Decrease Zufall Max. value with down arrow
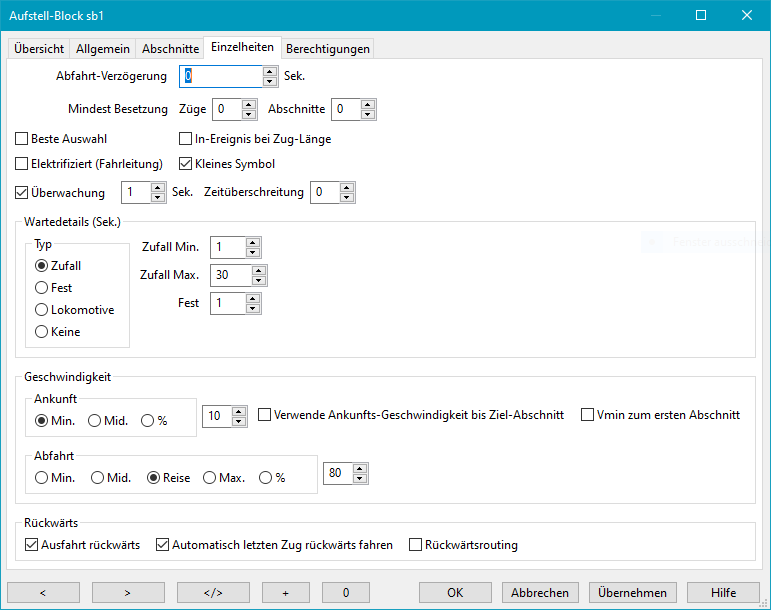771x610 pixels. click(260, 280)
